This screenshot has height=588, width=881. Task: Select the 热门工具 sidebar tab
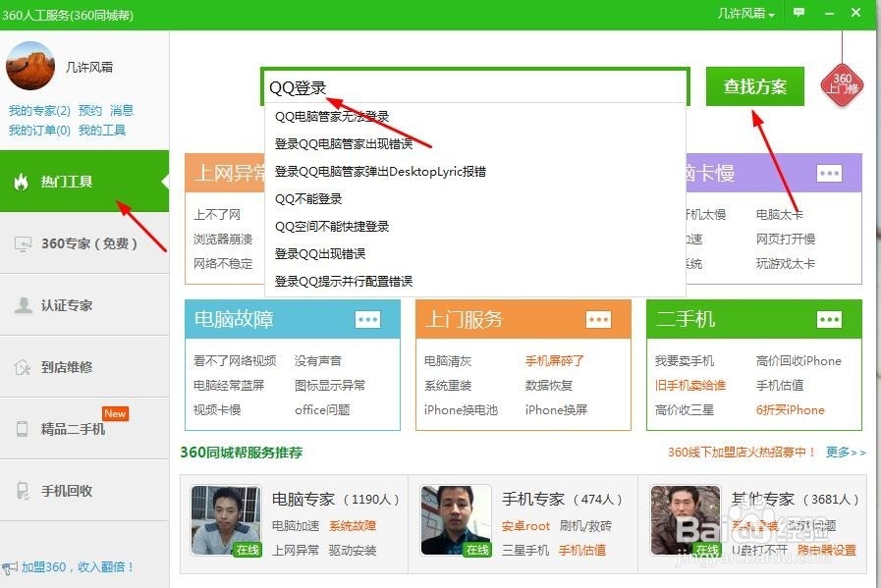84,182
